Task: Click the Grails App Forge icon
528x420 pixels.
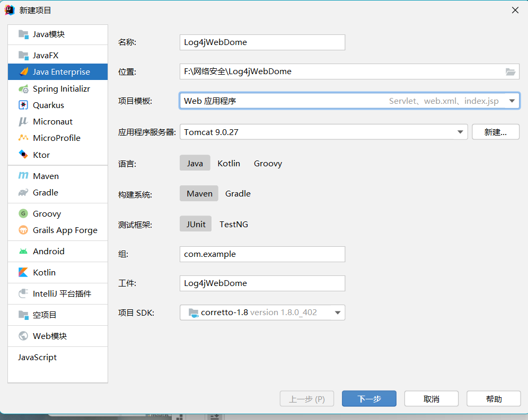Action: tap(23, 230)
